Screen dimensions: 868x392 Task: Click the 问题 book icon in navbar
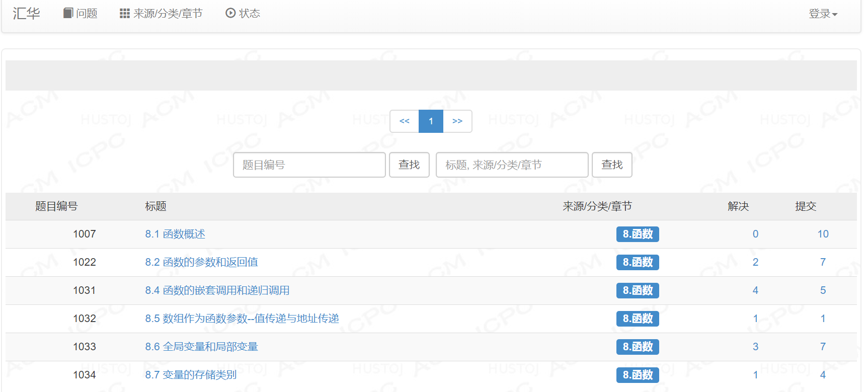pyautogui.click(x=68, y=13)
